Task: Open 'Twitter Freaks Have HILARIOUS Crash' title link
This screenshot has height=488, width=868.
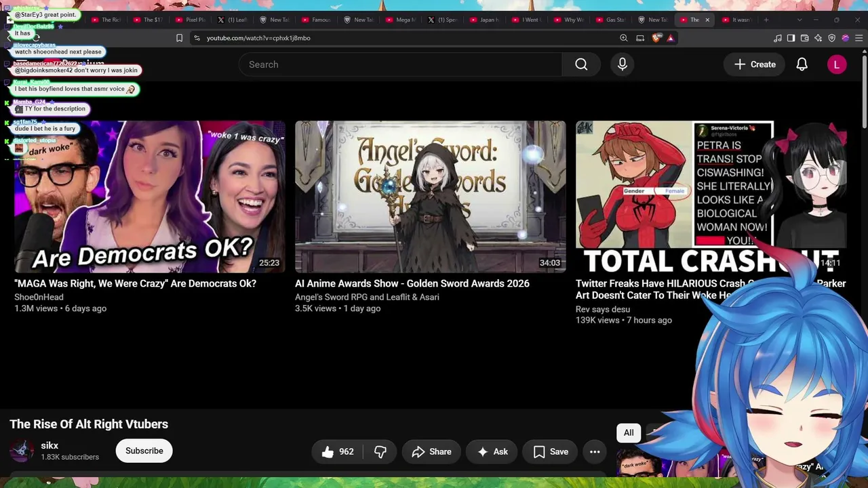Action: 711,289
